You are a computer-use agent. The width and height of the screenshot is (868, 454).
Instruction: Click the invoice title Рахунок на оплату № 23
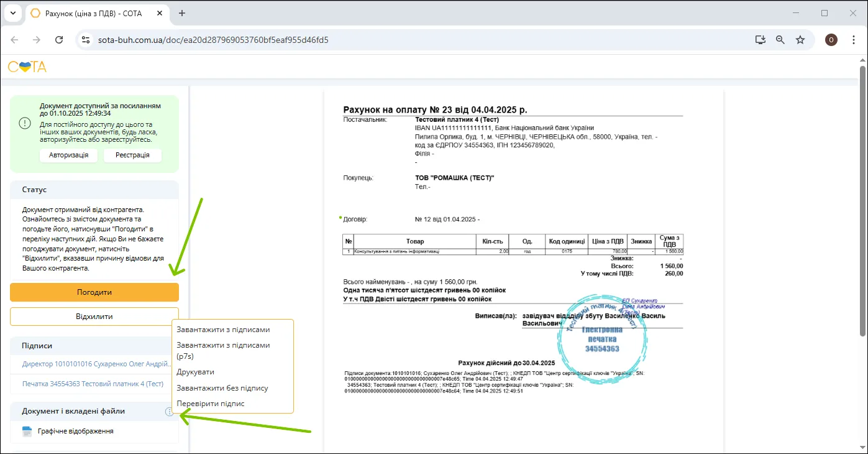point(435,109)
